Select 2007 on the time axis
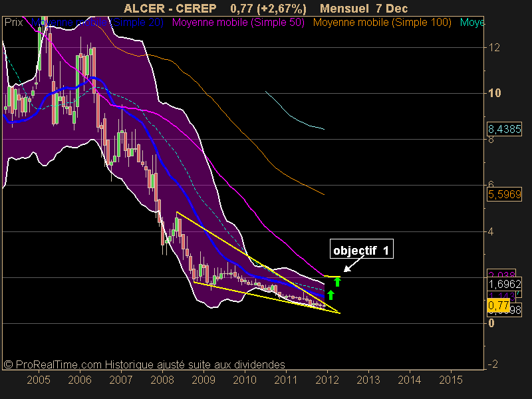Screen dimensions: 532x399 pos(121,380)
